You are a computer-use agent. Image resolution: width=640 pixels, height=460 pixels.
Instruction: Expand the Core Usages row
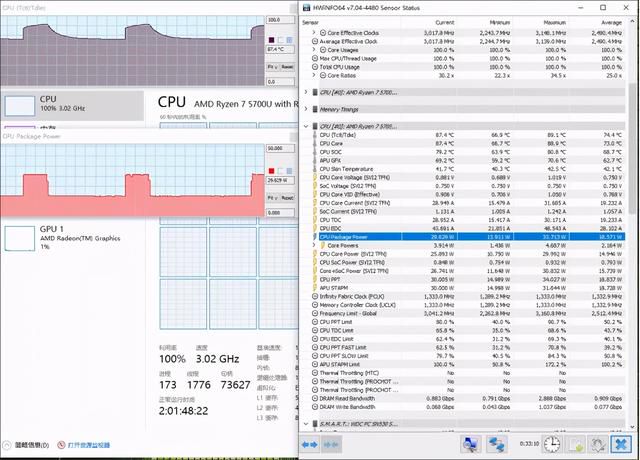point(313,50)
